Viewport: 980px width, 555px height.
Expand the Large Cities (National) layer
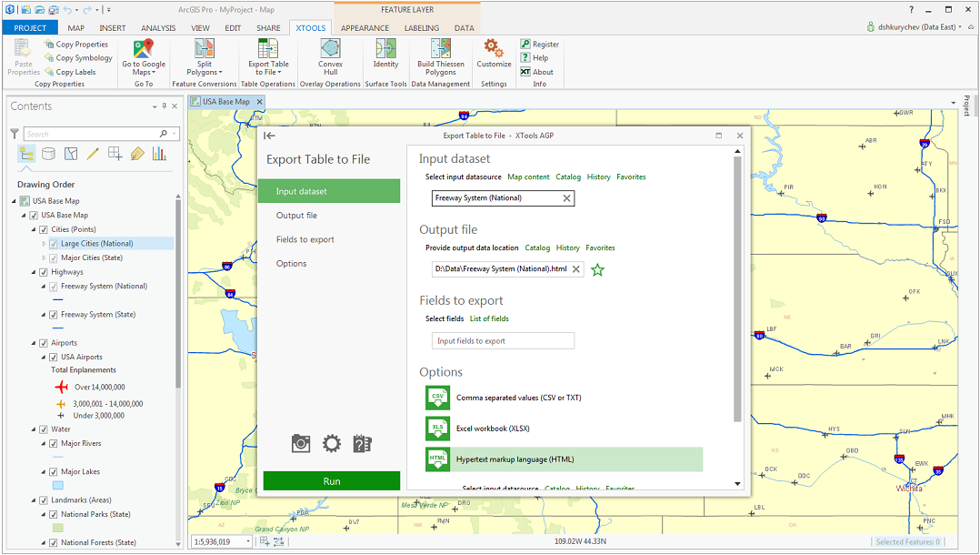click(x=44, y=244)
